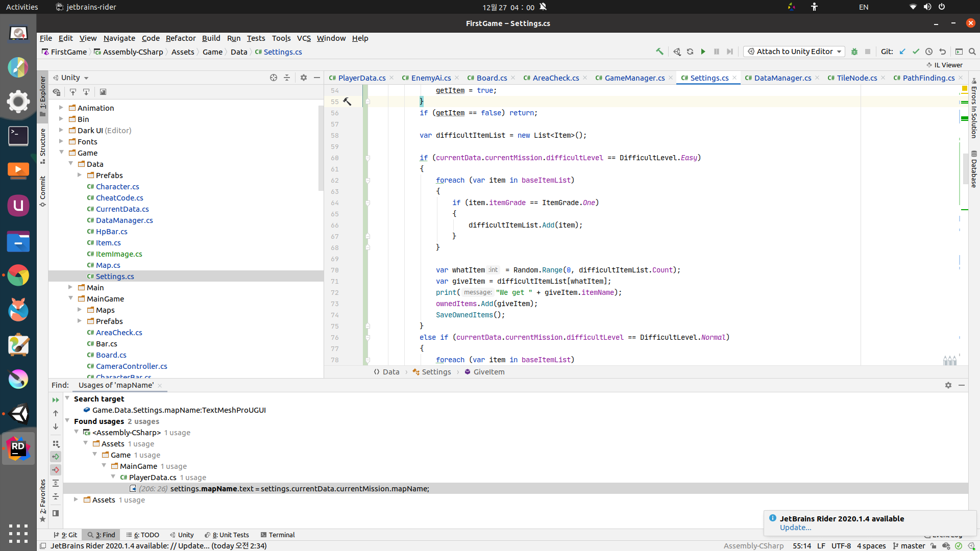Click the locate file target icon in Explorer

click(x=274, y=78)
